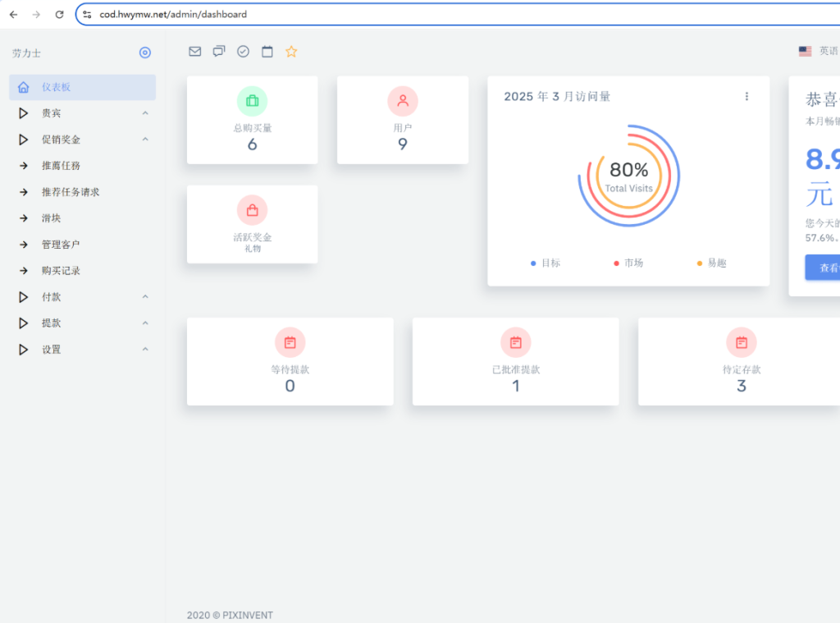Click the arrow icon beside 滑块

pos(24,218)
